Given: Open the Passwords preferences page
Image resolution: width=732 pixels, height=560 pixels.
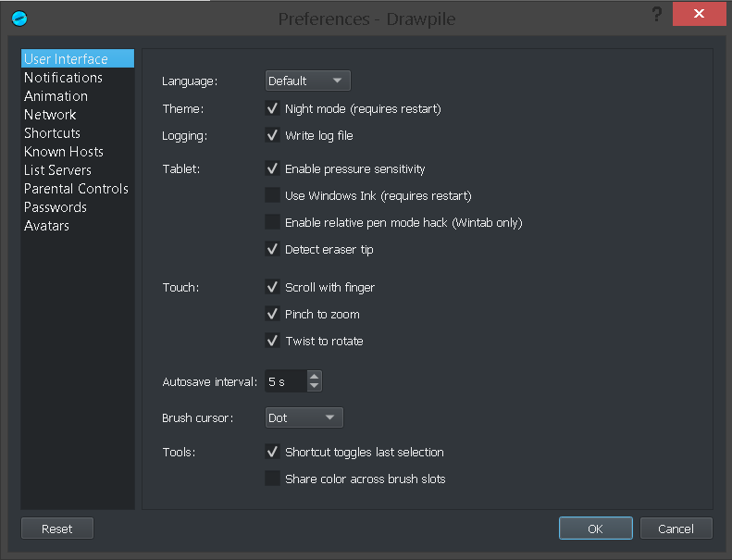Looking at the screenshot, I should (x=78, y=207).
